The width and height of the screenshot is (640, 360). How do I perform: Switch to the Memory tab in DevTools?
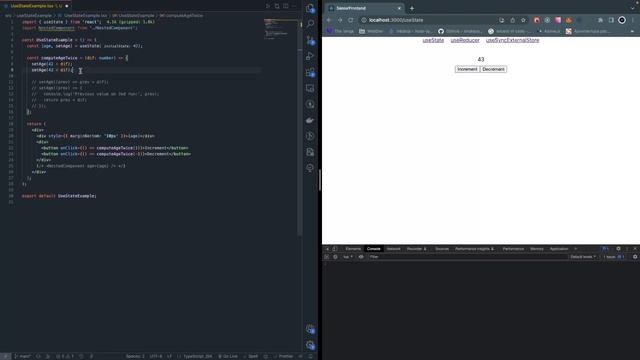coord(537,249)
